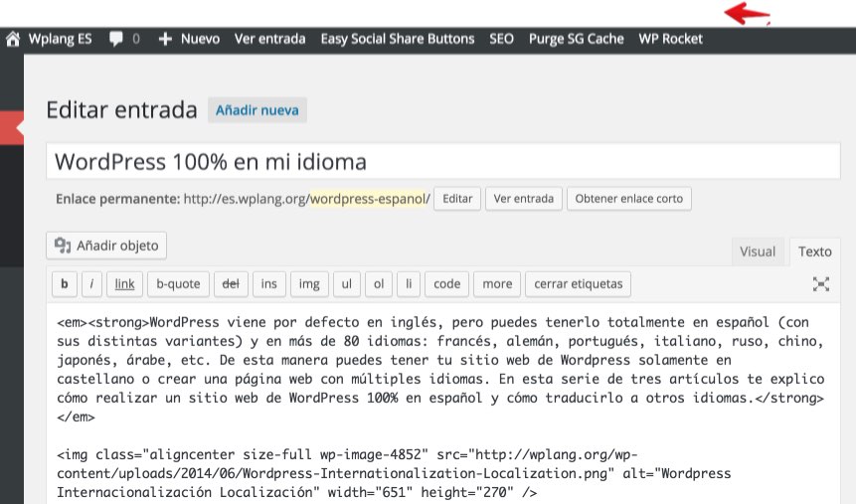Click the plus icon next to Nuevo
This screenshot has width=856, height=504.
165,39
